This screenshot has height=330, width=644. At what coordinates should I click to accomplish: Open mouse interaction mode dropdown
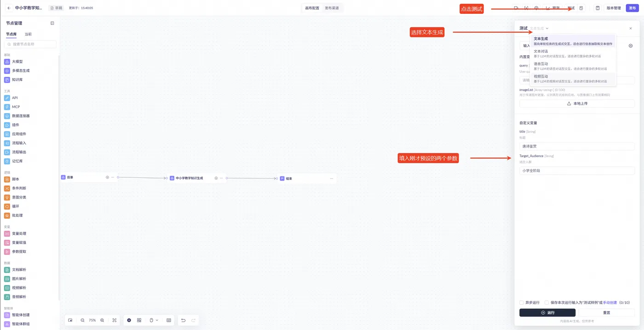pyautogui.click(x=154, y=320)
